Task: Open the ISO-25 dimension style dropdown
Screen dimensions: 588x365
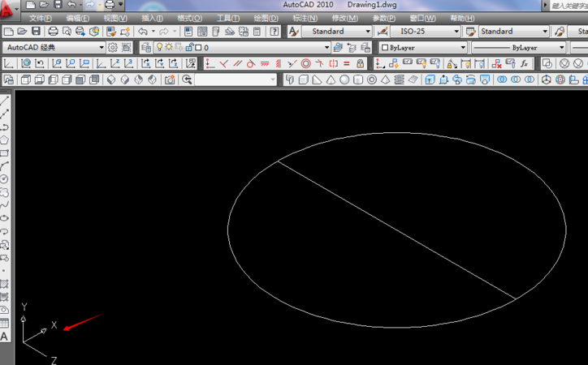Action: pos(456,32)
